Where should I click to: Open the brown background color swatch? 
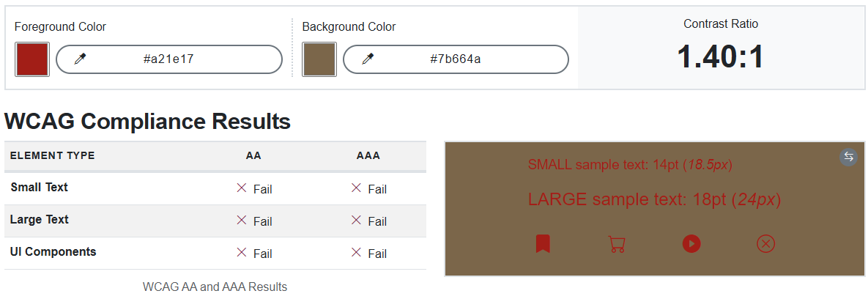(319, 59)
